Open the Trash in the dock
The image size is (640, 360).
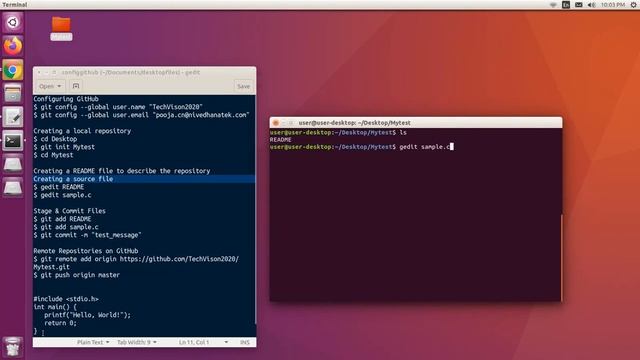[x=13, y=347]
